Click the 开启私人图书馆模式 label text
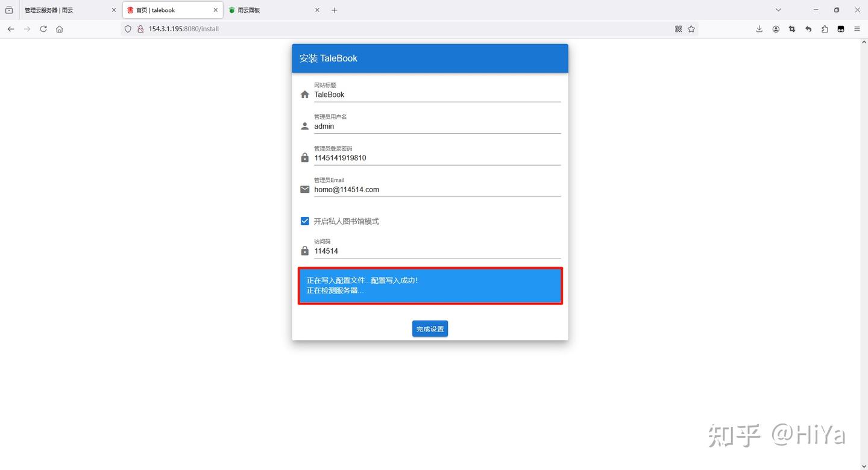This screenshot has height=470, width=868. [347, 221]
